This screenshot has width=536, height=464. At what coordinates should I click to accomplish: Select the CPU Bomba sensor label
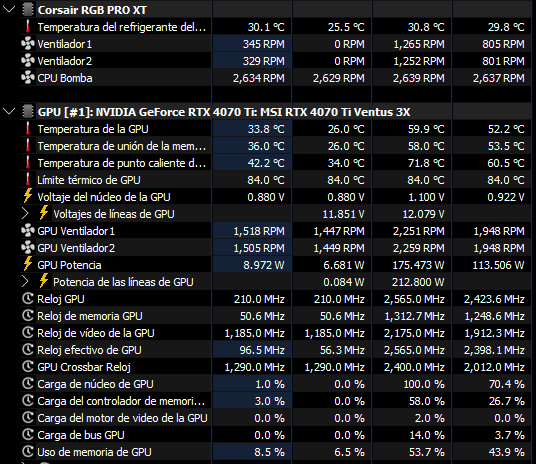(65, 78)
